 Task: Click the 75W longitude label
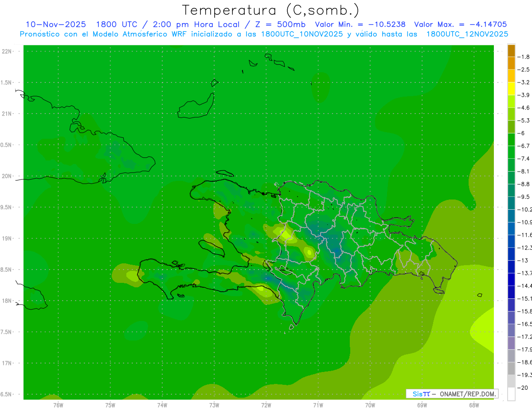tap(110, 405)
